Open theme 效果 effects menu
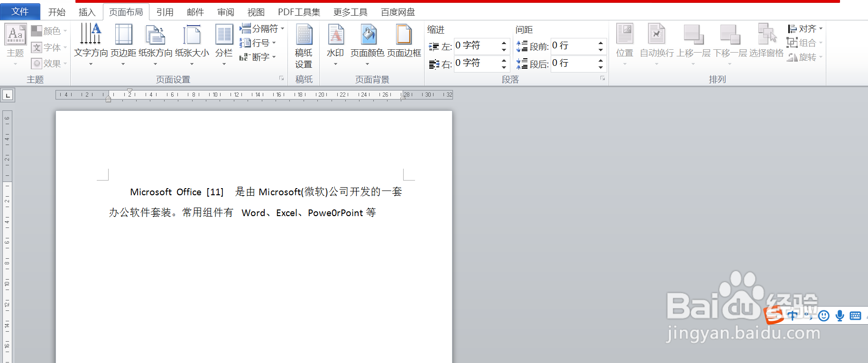Screen dimensions: 868x363 49,64
